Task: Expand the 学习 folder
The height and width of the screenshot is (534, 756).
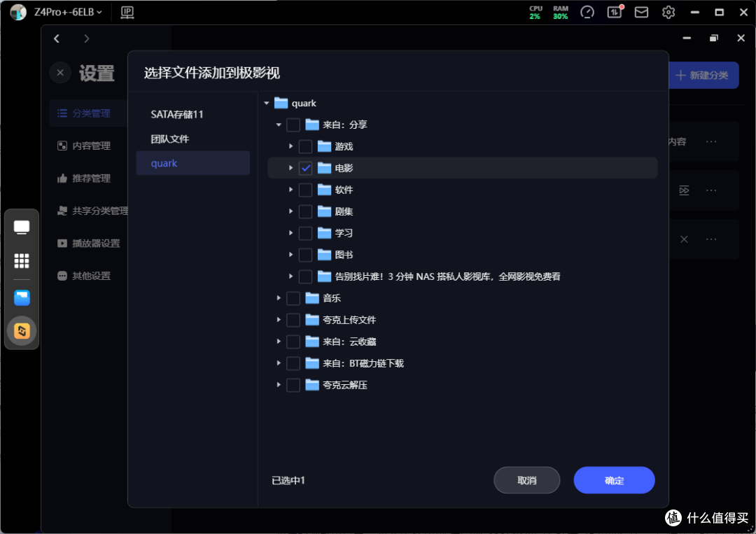Action: tap(290, 233)
